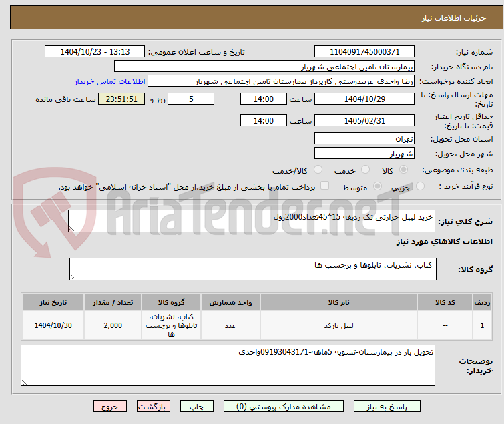Click the general description text area
The image size is (504, 424).
252,221
